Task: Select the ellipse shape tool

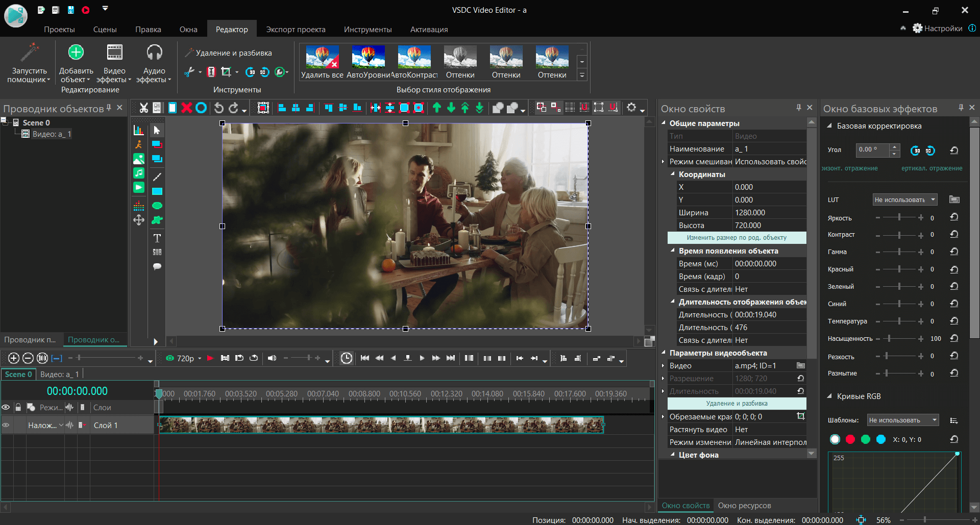Action: tap(157, 206)
